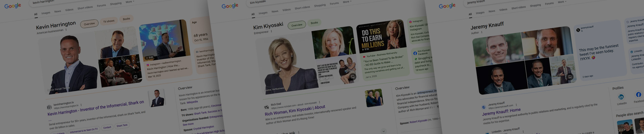Click the Google logo in the Kim Kiyosaki window

230,6
